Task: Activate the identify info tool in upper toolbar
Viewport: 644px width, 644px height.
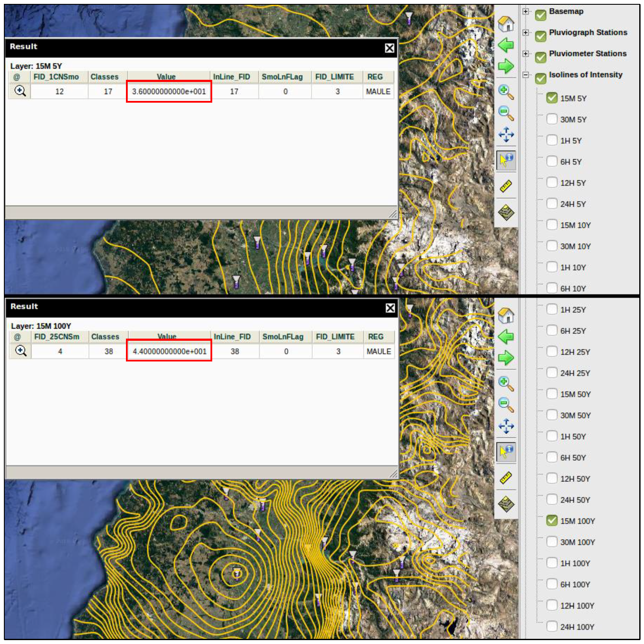Action: pos(506,160)
